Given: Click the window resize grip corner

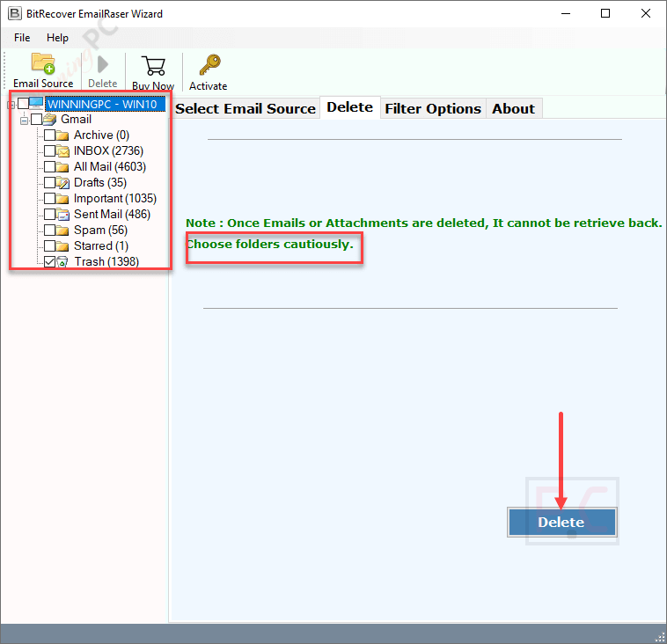Looking at the screenshot, I should [660, 637].
